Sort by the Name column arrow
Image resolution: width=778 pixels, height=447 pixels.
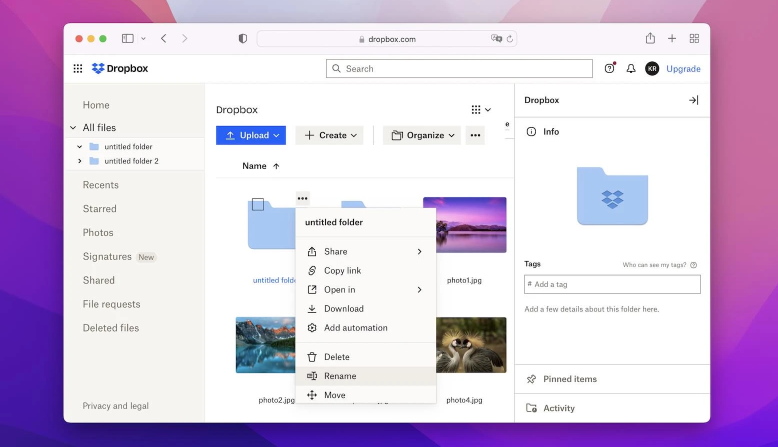click(276, 166)
